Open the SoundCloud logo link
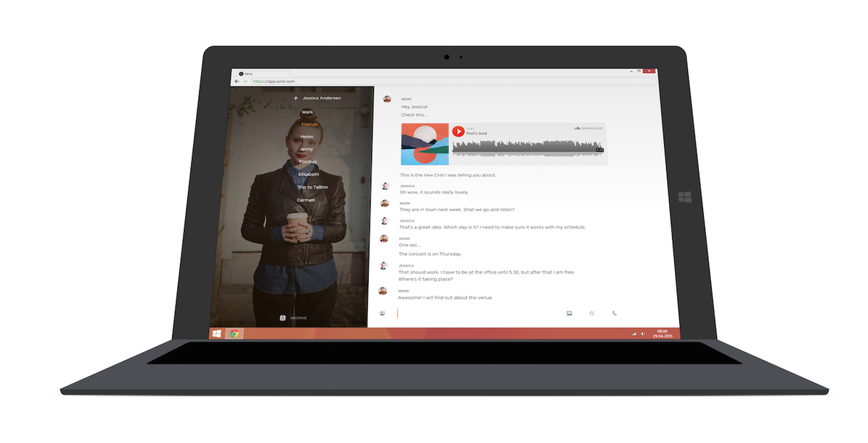Viewport: 868px width, 443px height. pos(589,128)
